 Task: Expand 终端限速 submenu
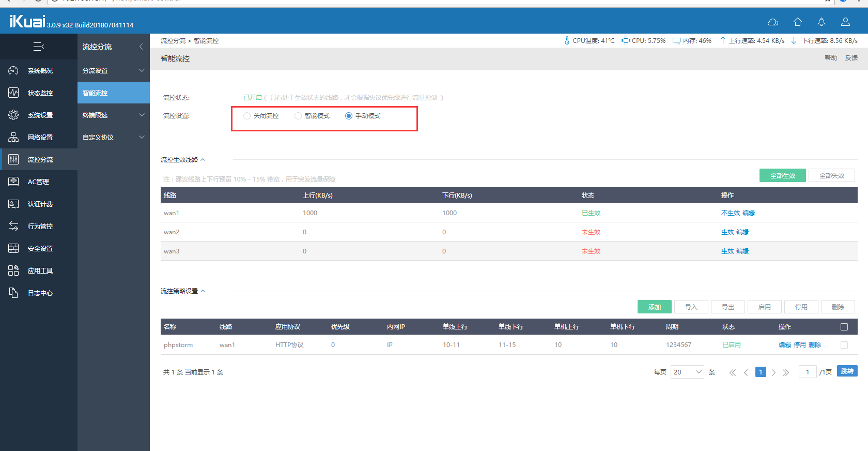pos(114,115)
